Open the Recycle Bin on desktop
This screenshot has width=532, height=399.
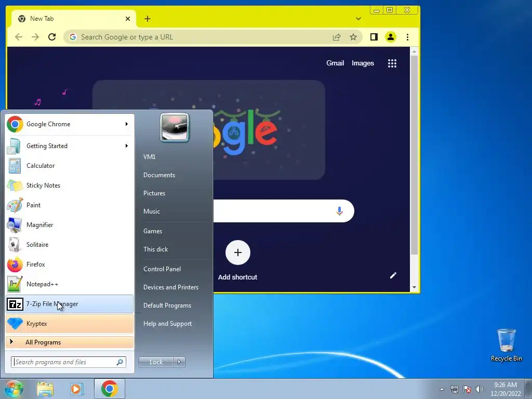[506, 345]
